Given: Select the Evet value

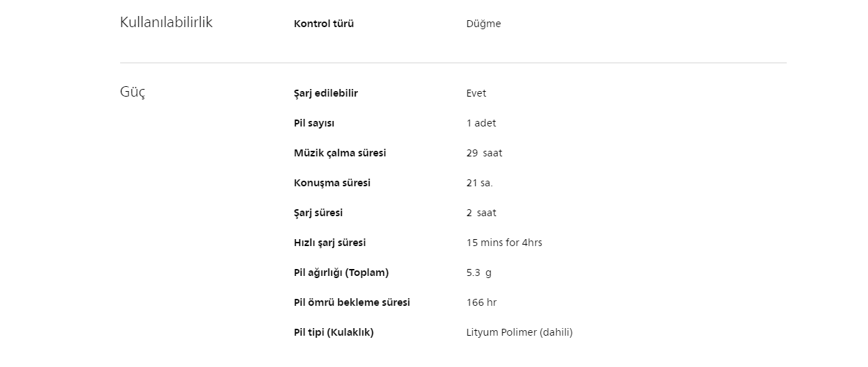Looking at the screenshot, I should tap(476, 93).
